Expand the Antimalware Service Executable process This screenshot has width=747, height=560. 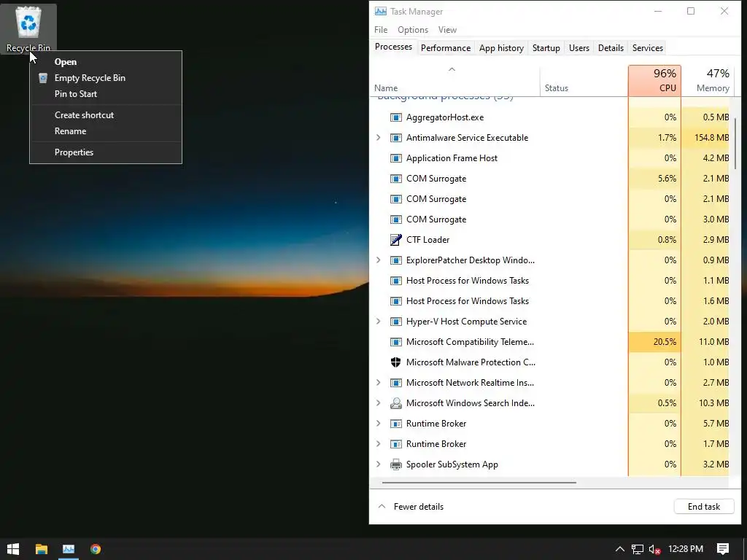(x=379, y=138)
